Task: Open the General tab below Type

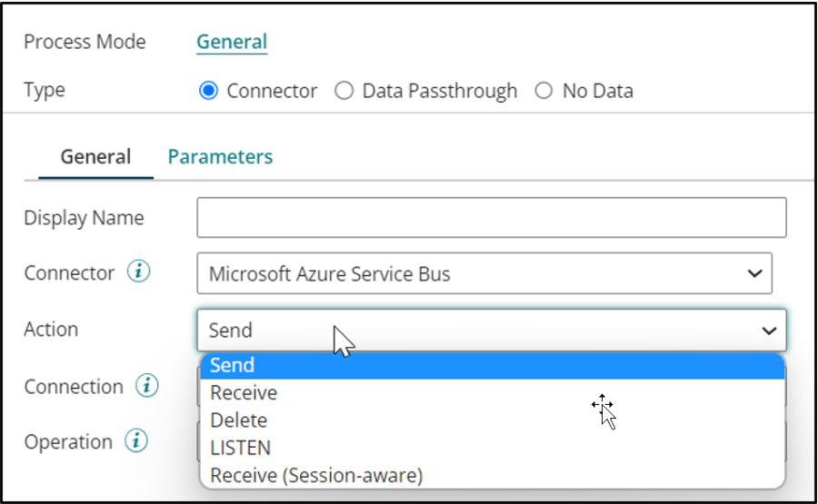Action: coord(95,156)
